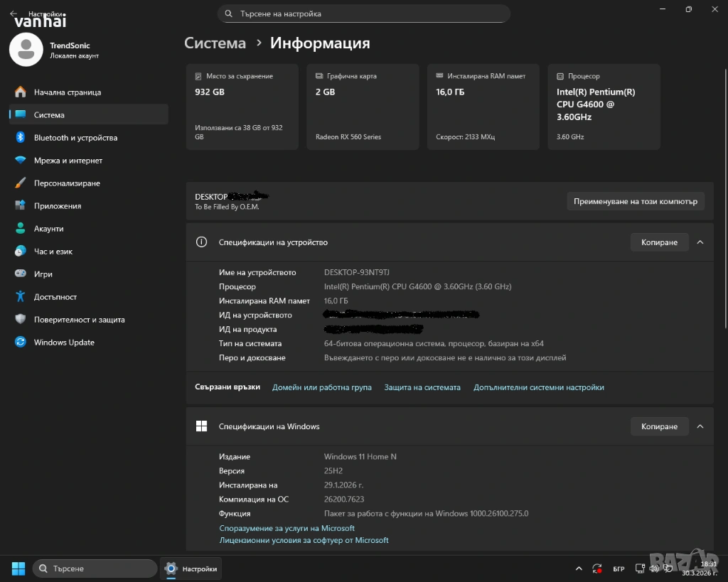Click the Система breadcrumb

tap(215, 43)
